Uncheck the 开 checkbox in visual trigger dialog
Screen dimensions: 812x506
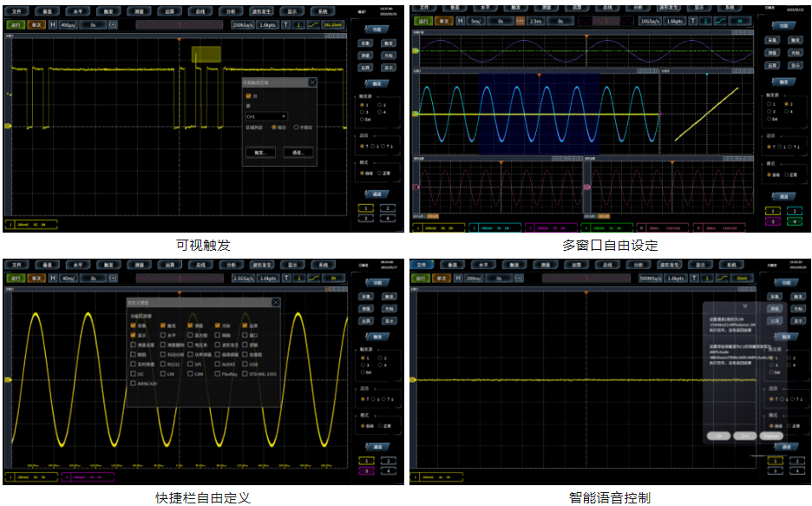coord(248,96)
